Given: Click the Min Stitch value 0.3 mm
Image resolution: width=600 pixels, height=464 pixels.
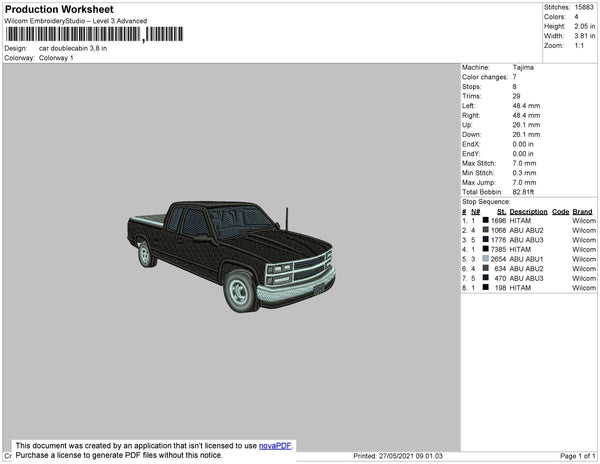Looking at the screenshot, I should click(524, 173).
